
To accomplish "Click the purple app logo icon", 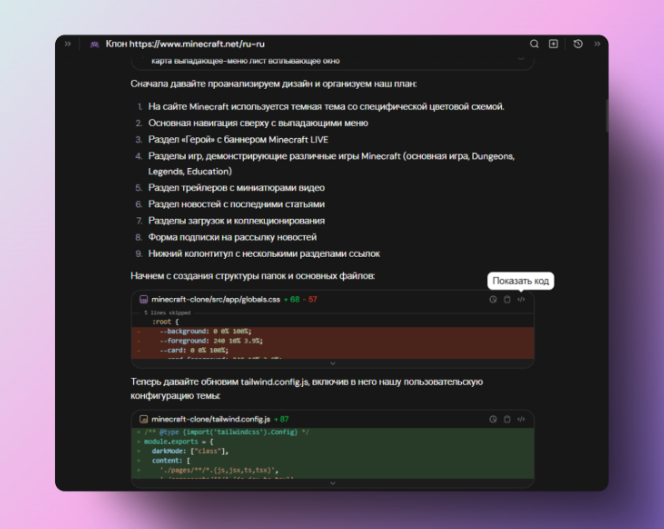I will tap(94, 44).
